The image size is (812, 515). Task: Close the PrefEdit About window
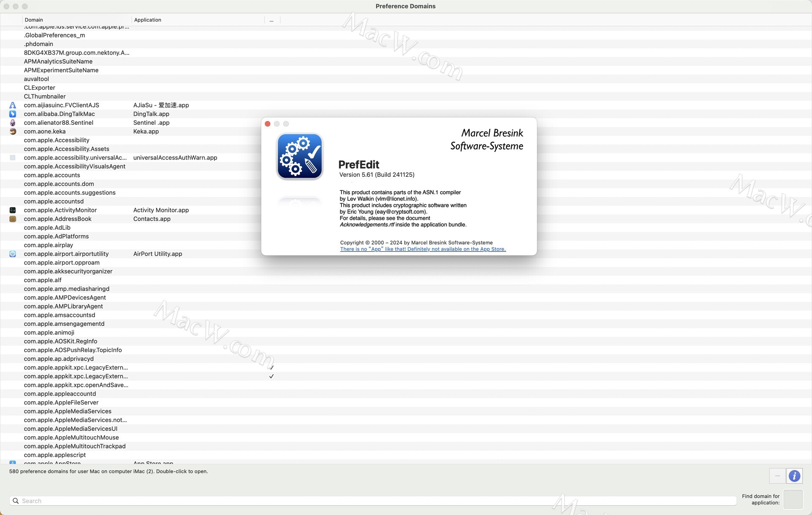tap(268, 124)
